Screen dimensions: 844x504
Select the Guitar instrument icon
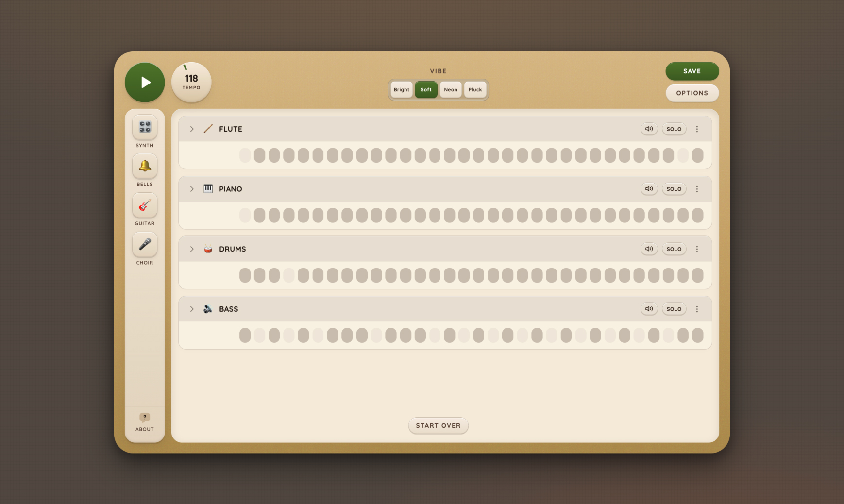click(145, 205)
